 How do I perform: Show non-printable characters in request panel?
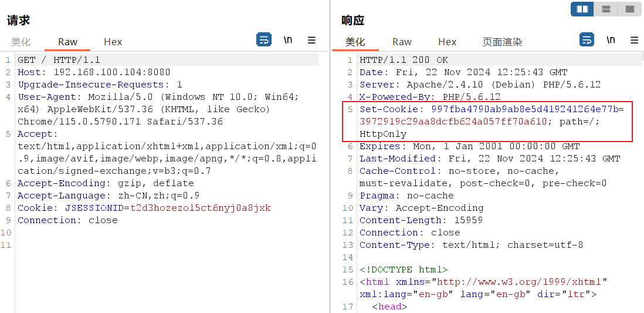pyautogui.click(x=288, y=40)
